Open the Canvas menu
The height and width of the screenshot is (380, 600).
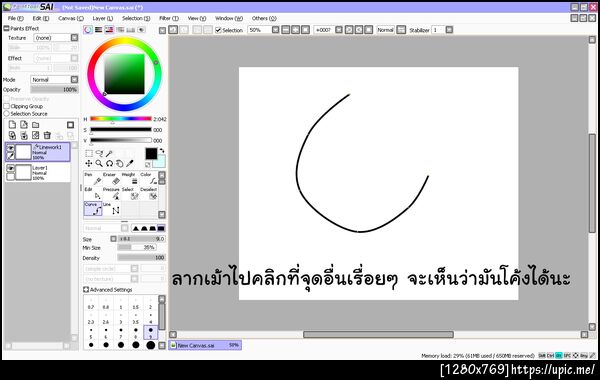click(71, 18)
